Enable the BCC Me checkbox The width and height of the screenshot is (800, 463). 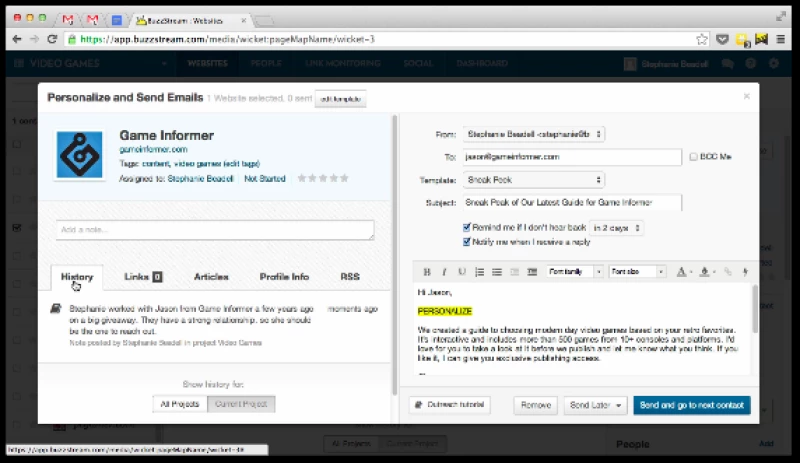click(693, 157)
